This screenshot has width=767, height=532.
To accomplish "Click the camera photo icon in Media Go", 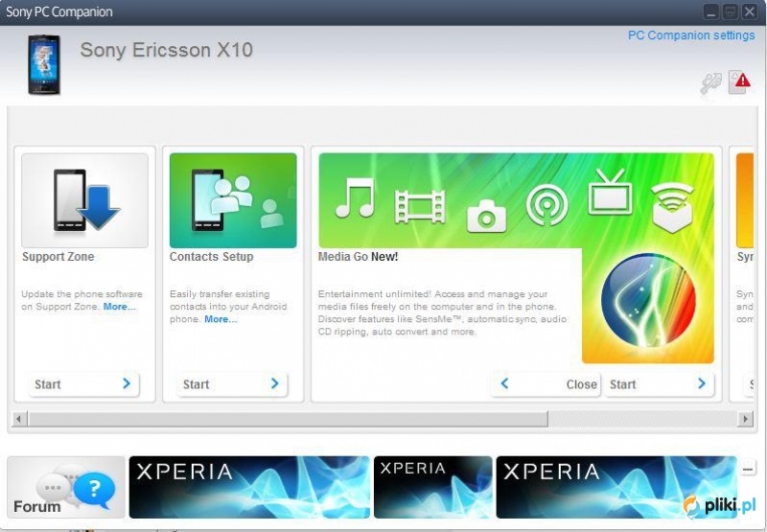I will pos(486,216).
